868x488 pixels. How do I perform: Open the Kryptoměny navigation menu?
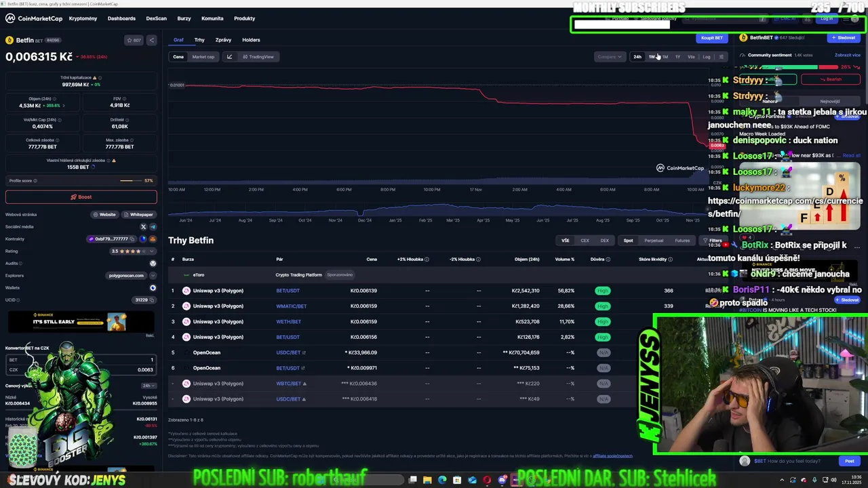point(83,18)
